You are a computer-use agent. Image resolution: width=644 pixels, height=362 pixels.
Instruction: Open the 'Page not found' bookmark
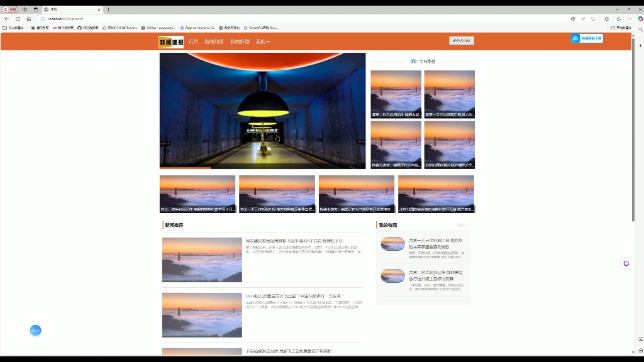(x=197, y=28)
